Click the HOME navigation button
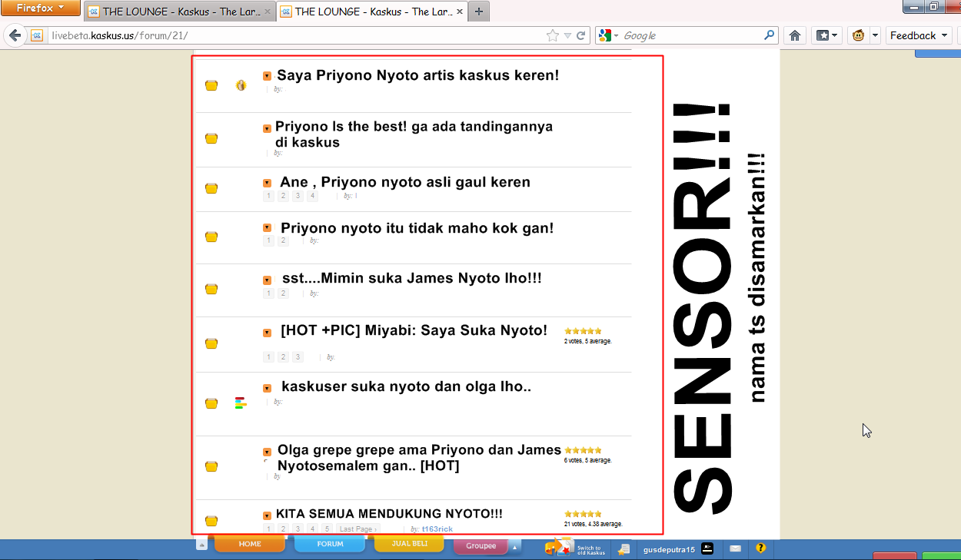This screenshot has width=961, height=560. [x=250, y=545]
